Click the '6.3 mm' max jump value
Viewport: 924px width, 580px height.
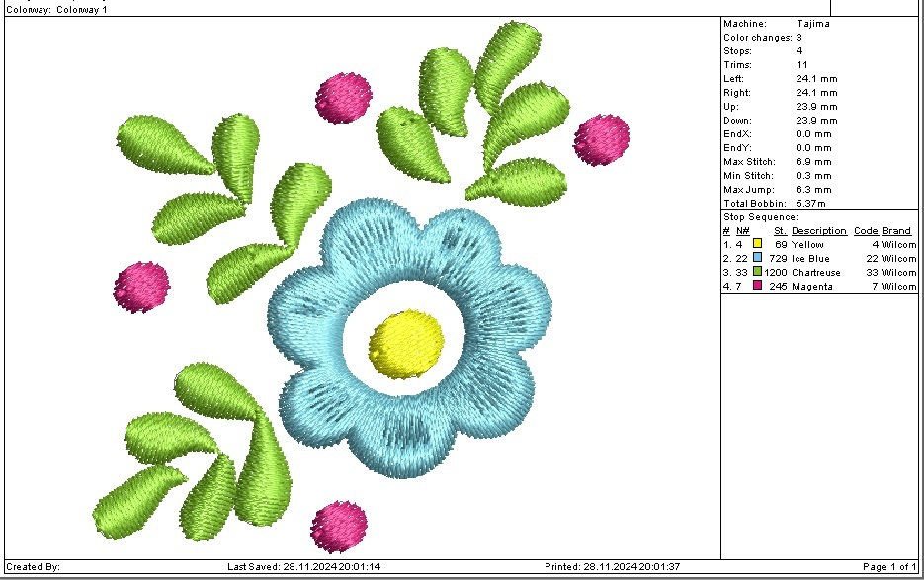pyautogui.click(x=813, y=189)
